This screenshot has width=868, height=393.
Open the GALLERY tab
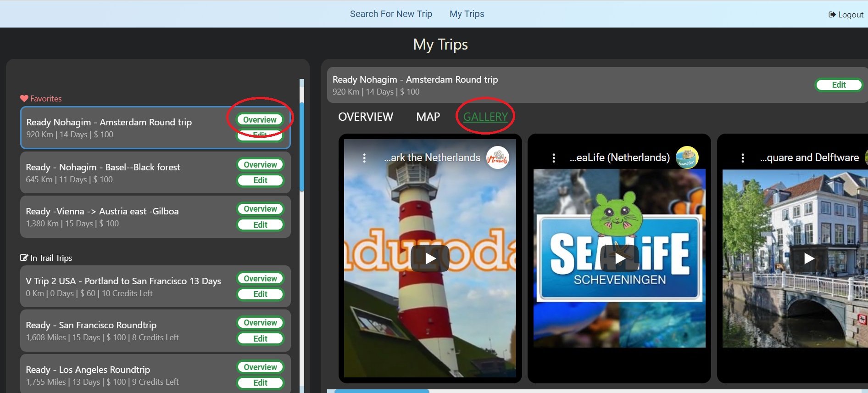[485, 117]
